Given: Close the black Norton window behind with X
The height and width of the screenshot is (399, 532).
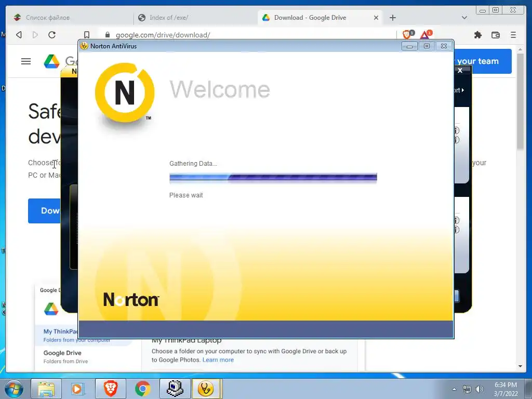Looking at the screenshot, I should point(460,70).
